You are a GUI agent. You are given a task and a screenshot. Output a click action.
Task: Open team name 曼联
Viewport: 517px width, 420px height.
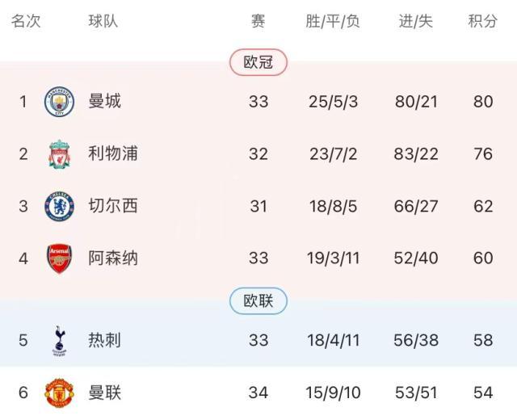pos(105,393)
